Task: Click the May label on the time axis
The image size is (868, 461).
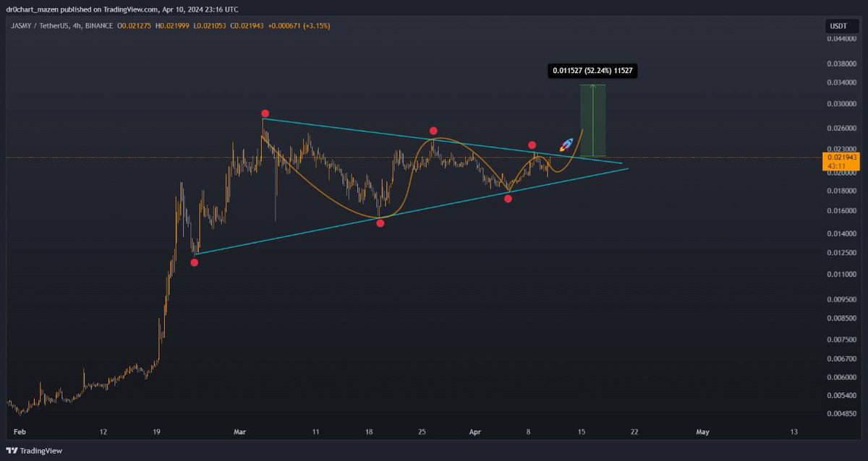Action: 702,431
